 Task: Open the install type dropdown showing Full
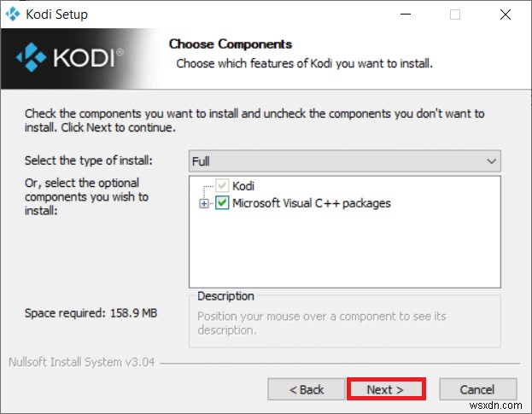coord(344,161)
